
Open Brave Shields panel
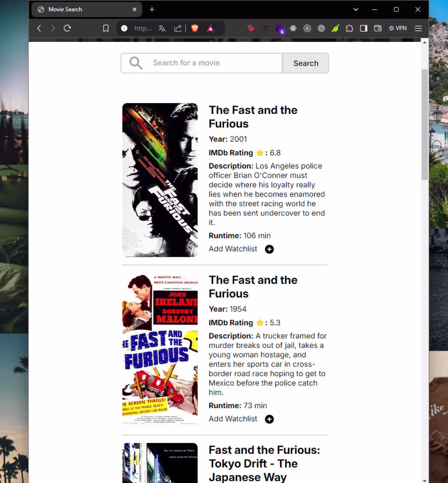[x=195, y=28]
